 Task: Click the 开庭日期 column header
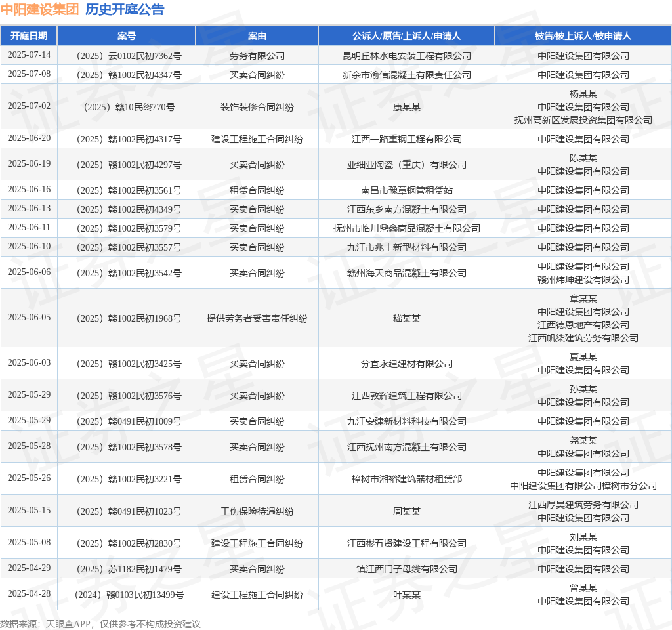29,36
